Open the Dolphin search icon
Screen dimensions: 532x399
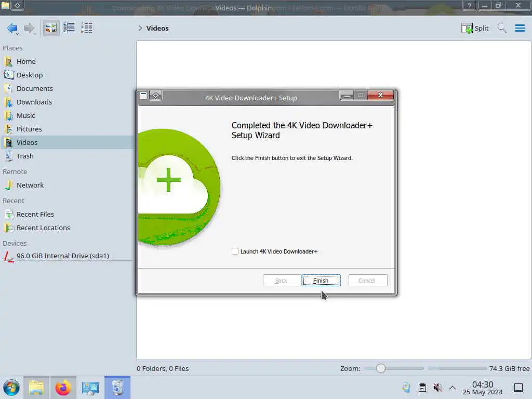pyautogui.click(x=502, y=28)
